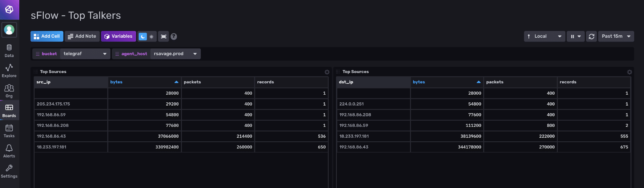644x188 pixels.
Task: Open the Past 15m time range dropdown
Action: point(616,36)
